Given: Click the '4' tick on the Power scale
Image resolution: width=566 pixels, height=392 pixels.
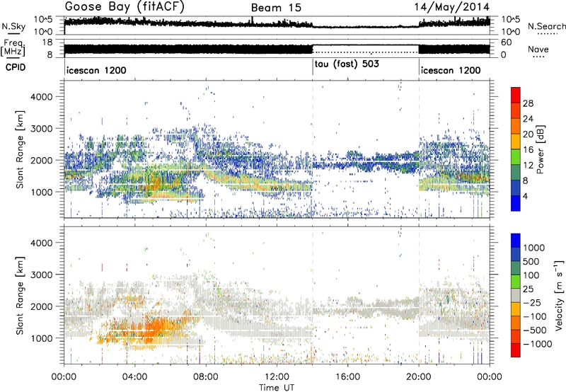Looking at the screenshot, I should [526, 196].
